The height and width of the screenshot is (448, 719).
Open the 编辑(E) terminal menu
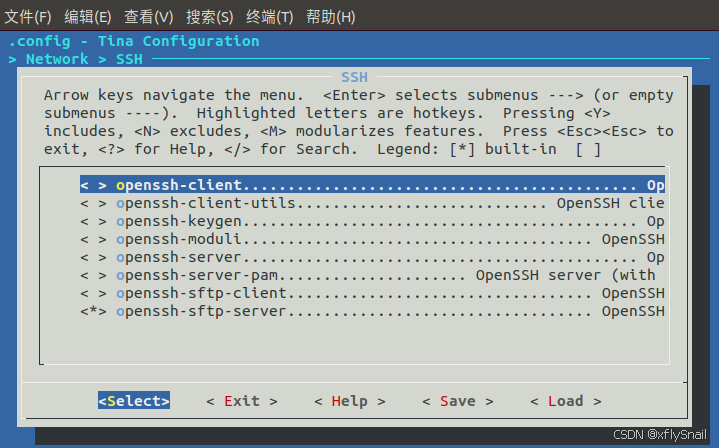tap(88, 17)
